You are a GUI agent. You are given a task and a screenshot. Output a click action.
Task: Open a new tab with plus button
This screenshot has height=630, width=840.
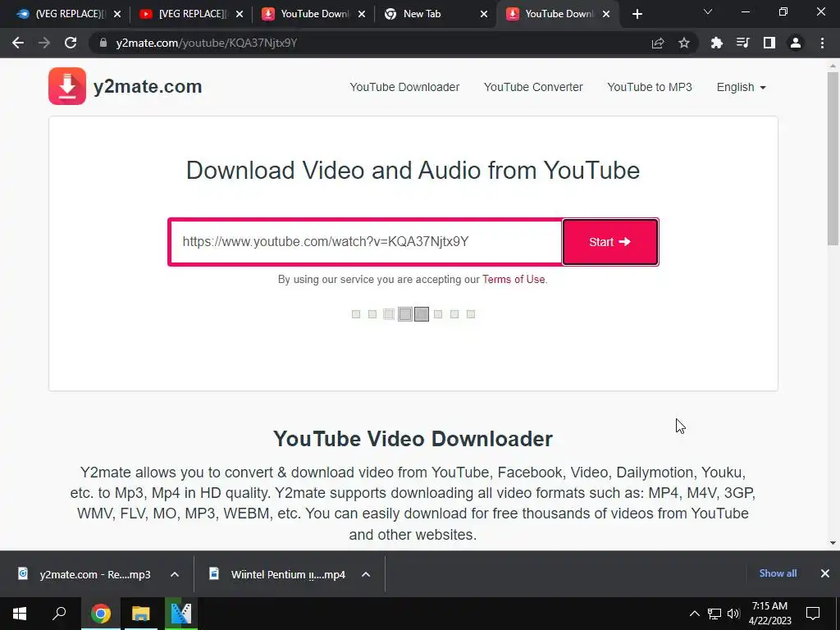click(x=637, y=14)
